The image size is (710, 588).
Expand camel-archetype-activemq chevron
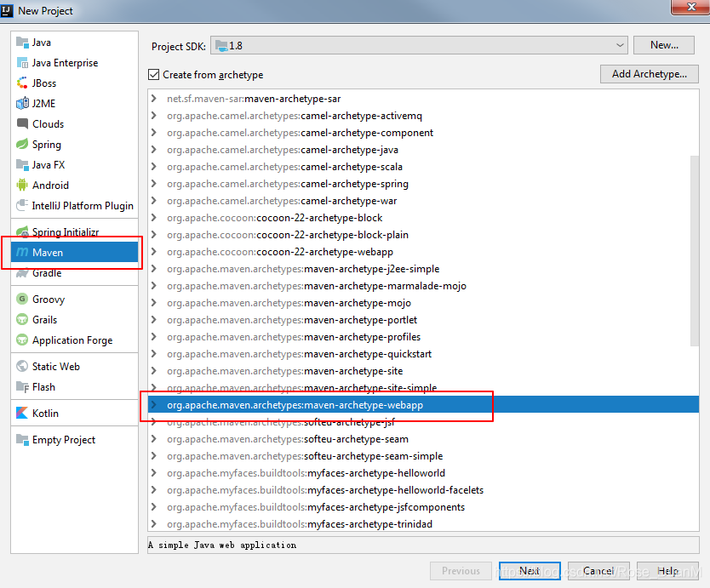point(154,116)
